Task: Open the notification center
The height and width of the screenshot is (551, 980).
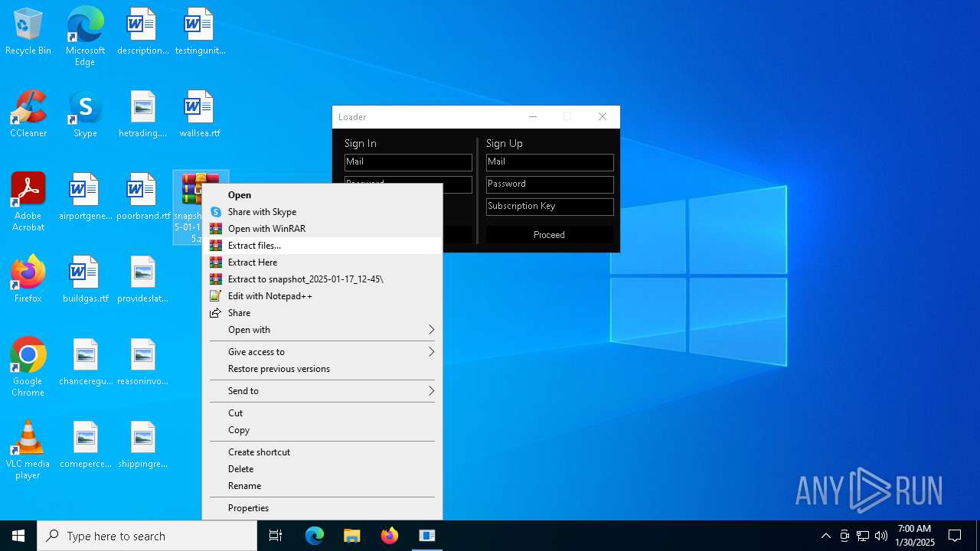Action: (x=955, y=536)
